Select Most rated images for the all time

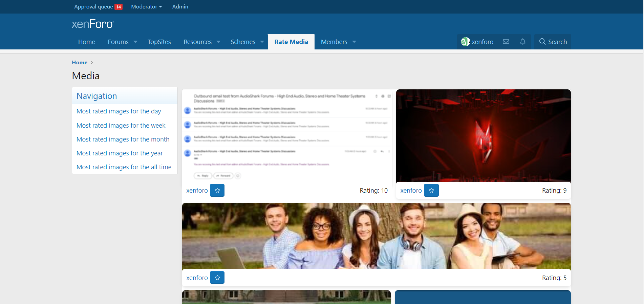(124, 167)
